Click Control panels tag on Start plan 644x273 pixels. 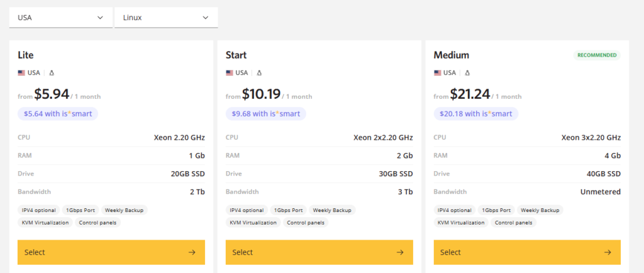point(306,223)
